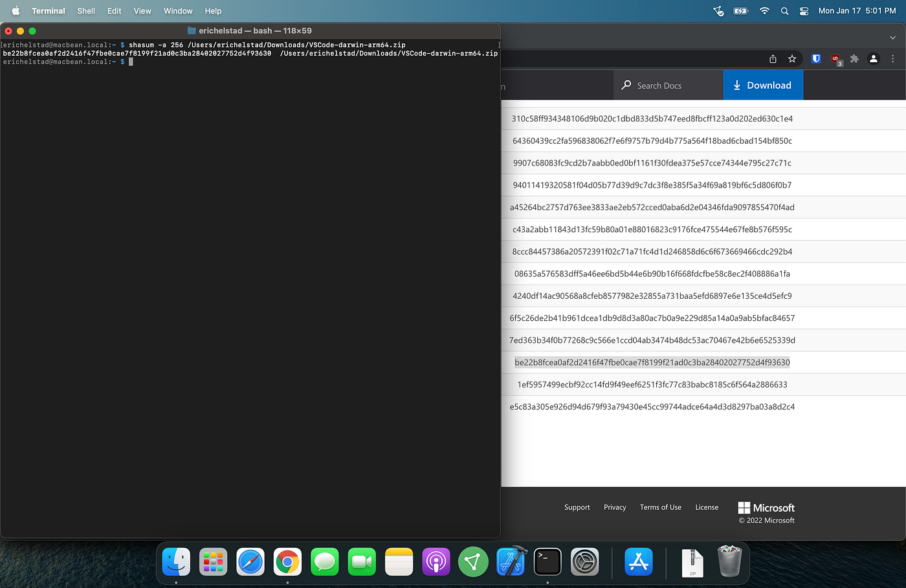906x588 pixels.
Task: Open the downloaded ZIP file in the Dock
Action: [x=692, y=561]
